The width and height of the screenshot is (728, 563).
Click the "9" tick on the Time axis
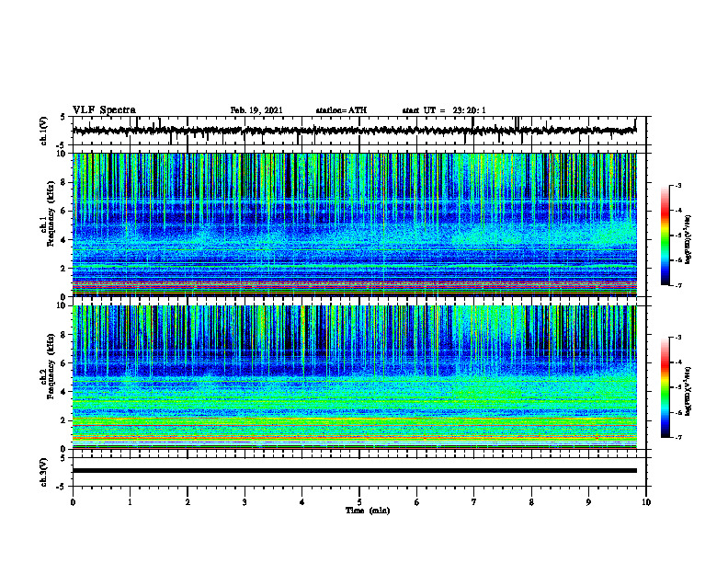pyautogui.click(x=588, y=502)
